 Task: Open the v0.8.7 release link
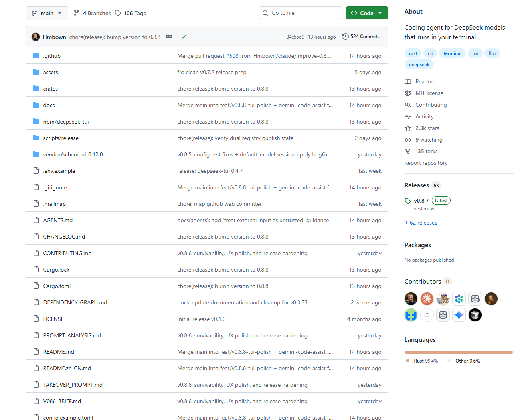[421, 201]
